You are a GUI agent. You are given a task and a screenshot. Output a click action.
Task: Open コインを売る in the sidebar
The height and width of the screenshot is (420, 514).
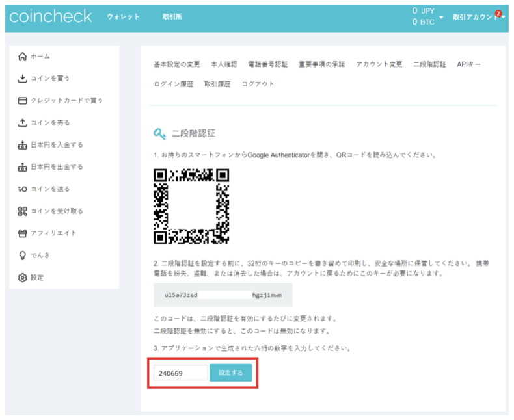tap(50, 122)
